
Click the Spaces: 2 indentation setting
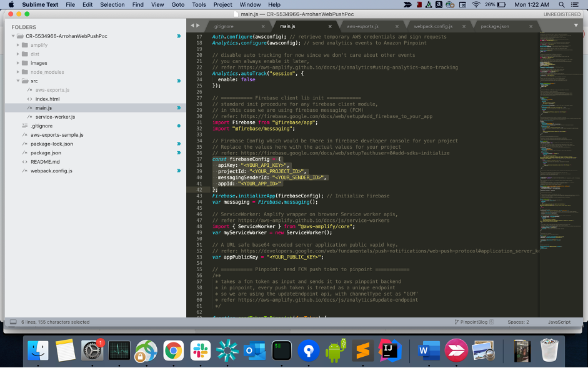[517, 322]
